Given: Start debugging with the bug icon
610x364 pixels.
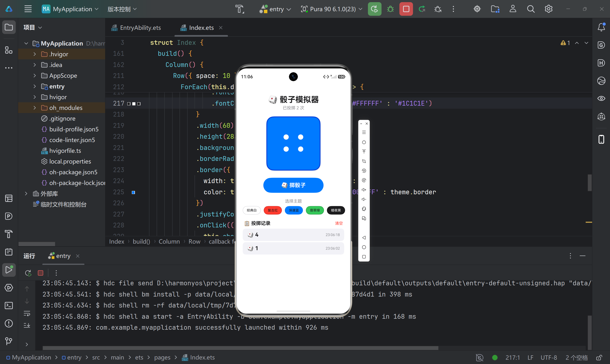Looking at the screenshot, I should 390,9.
